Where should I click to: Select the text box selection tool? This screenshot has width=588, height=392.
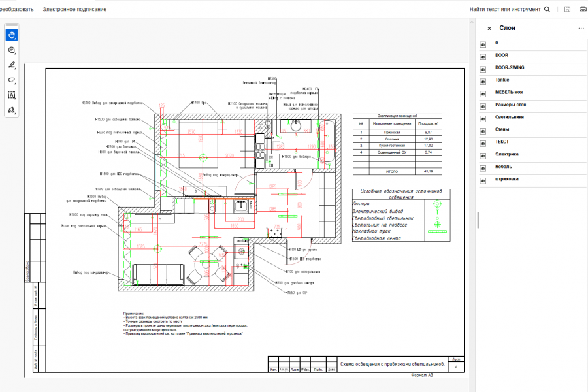pos(12,95)
